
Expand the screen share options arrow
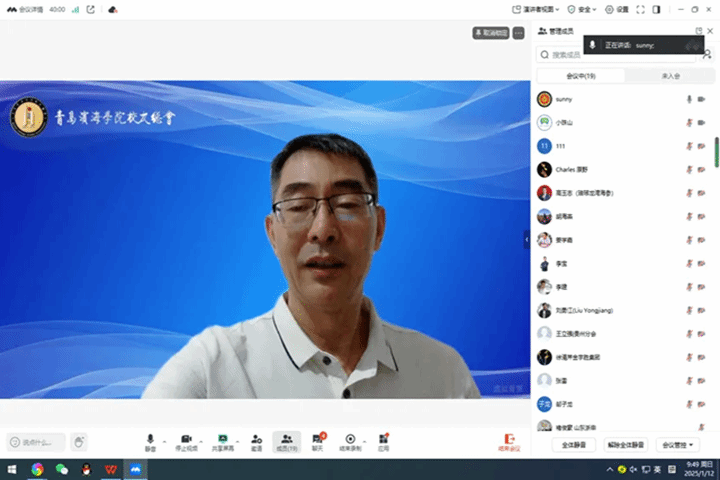point(237,441)
